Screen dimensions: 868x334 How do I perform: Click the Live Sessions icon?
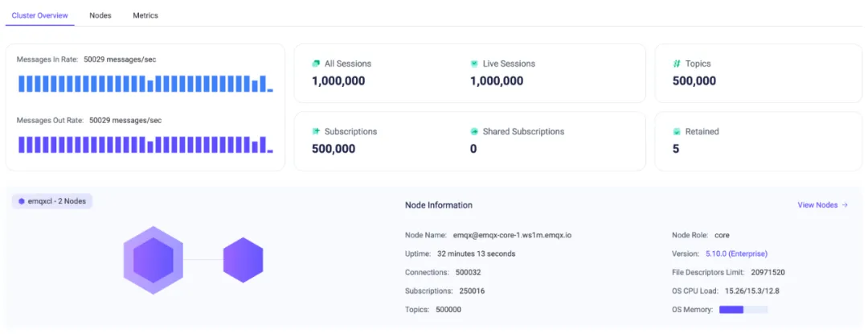[x=474, y=64]
